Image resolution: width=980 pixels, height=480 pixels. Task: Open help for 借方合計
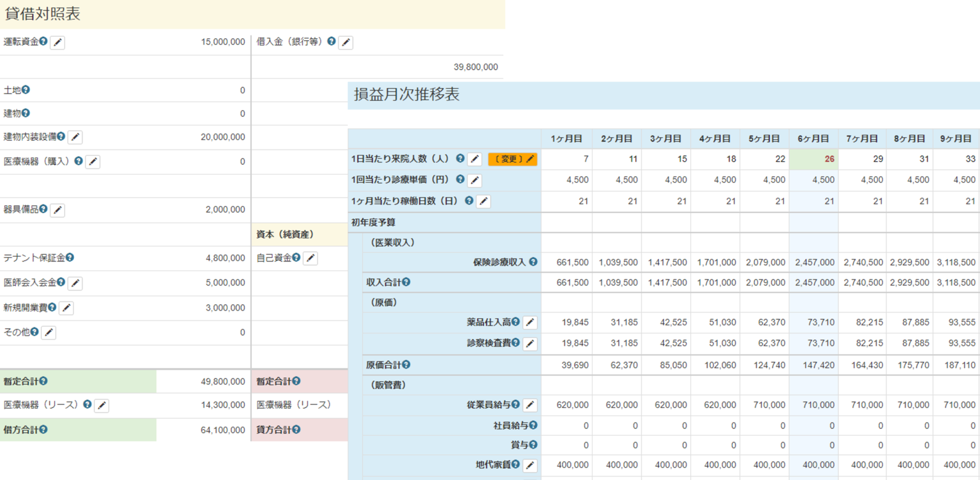(x=43, y=429)
